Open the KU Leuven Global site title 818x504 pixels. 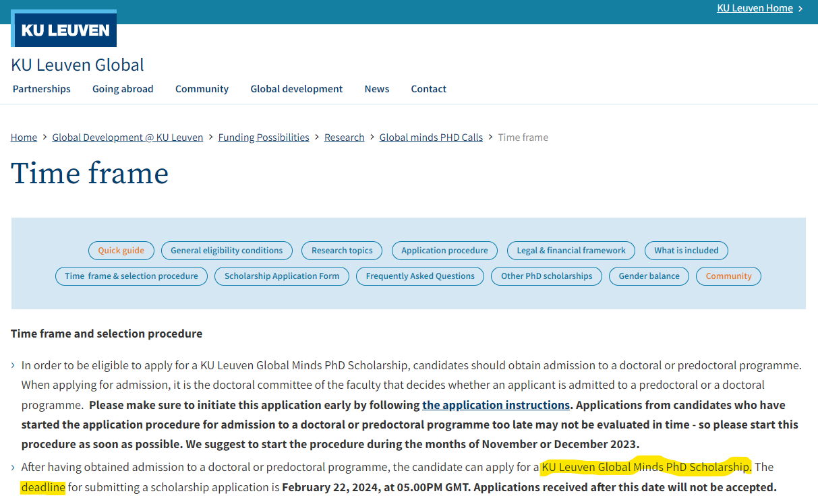tap(78, 65)
